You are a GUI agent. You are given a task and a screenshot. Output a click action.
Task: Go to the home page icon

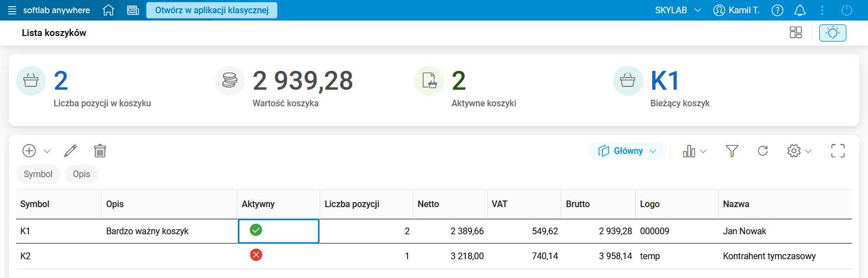pos(109,11)
